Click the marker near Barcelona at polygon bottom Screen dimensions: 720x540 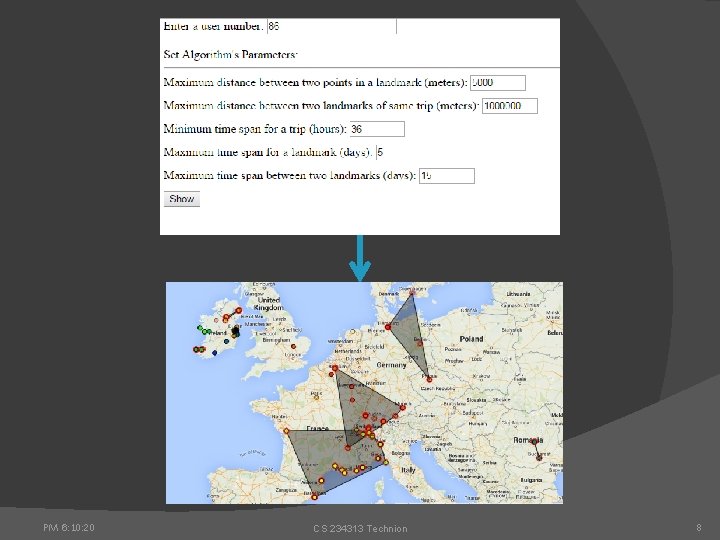tap(314, 497)
